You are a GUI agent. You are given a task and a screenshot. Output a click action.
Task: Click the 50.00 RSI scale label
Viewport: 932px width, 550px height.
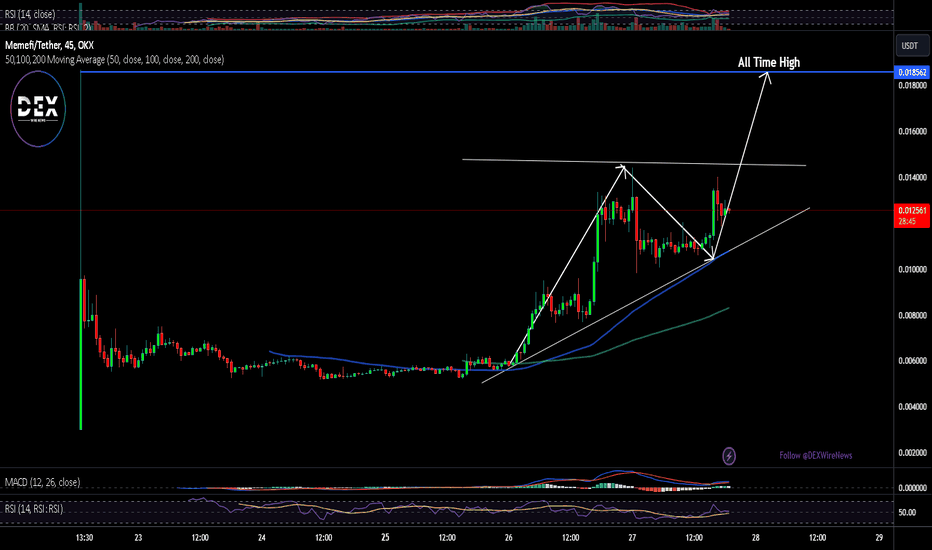pos(907,512)
